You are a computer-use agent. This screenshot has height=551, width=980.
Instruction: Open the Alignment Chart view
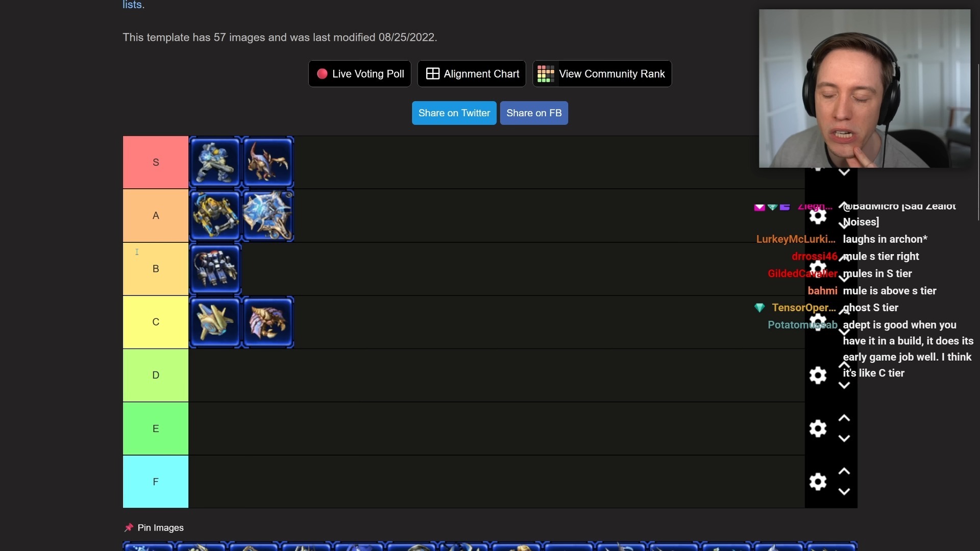click(x=472, y=74)
